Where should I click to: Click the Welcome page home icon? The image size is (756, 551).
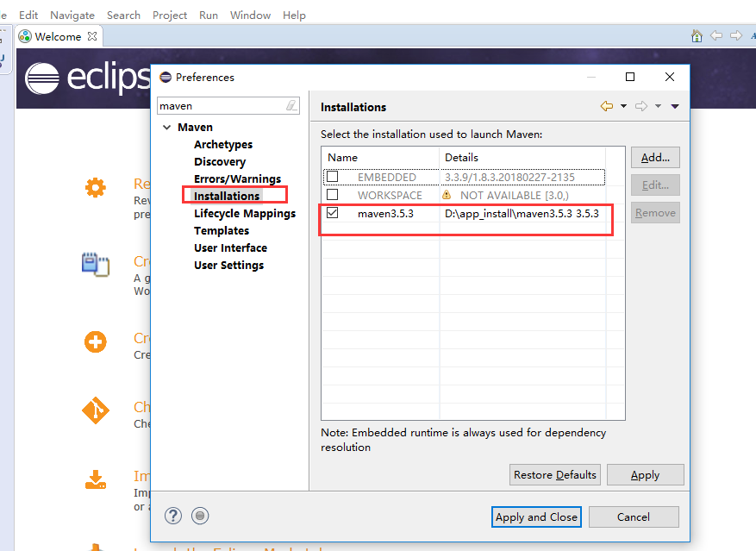pyautogui.click(x=697, y=35)
